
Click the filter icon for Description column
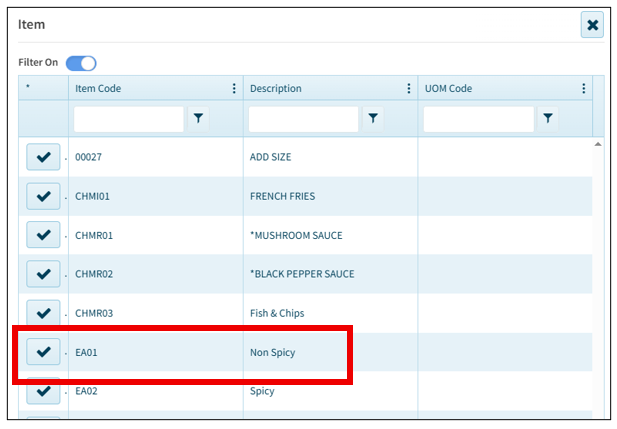373,119
